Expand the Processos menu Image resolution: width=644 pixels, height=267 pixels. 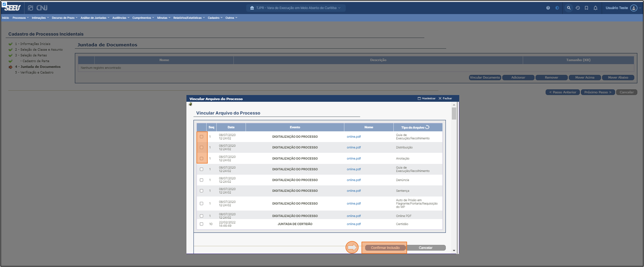pyautogui.click(x=21, y=18)
